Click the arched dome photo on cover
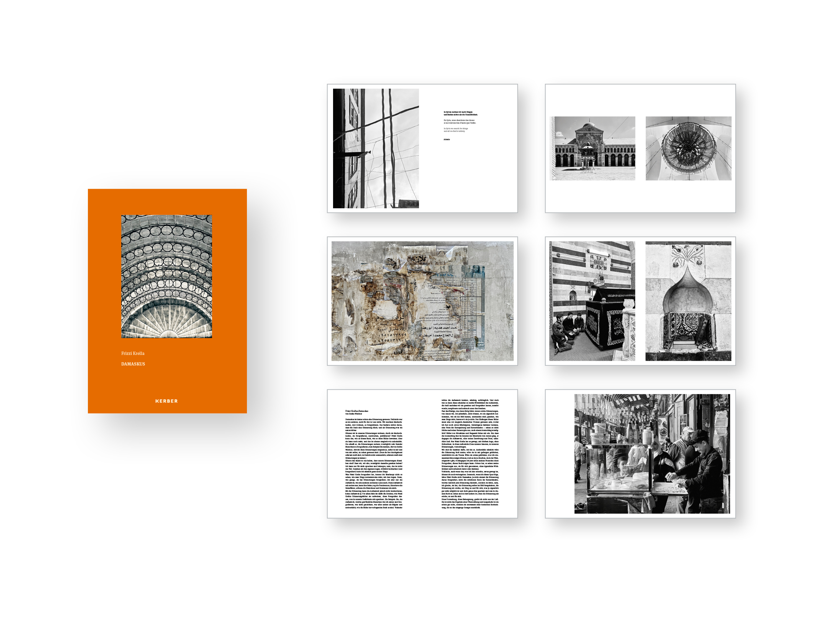This screenshot has width=821, height=644. (x=166, y=276)
